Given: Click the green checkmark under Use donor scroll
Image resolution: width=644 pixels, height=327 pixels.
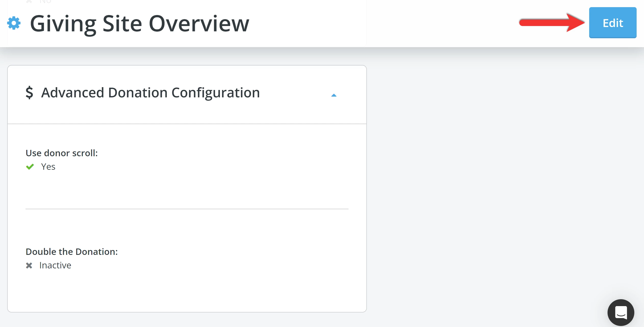Looking at the screenshot, I should [x=30, y=166].
